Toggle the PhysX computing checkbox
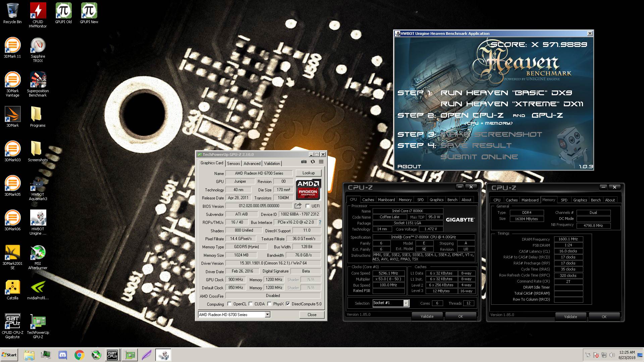This screenshot has height=362, width=644. (269, 304)
